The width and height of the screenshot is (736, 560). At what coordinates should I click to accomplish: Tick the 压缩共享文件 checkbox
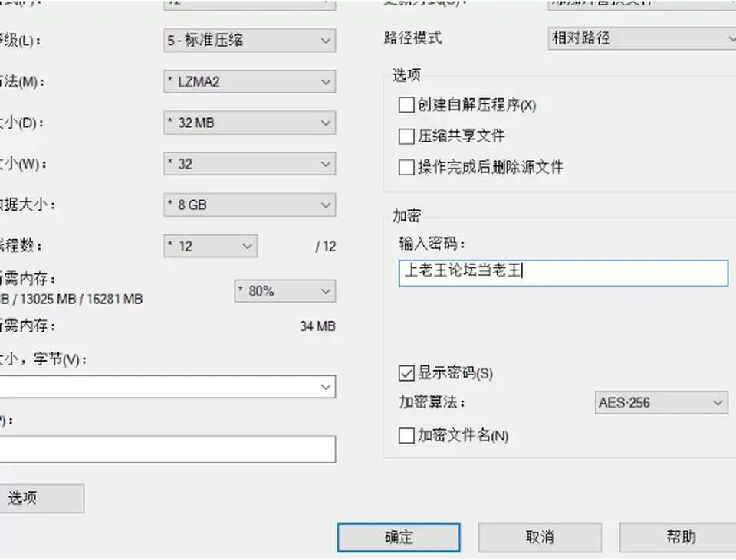[x=406, y=136]
